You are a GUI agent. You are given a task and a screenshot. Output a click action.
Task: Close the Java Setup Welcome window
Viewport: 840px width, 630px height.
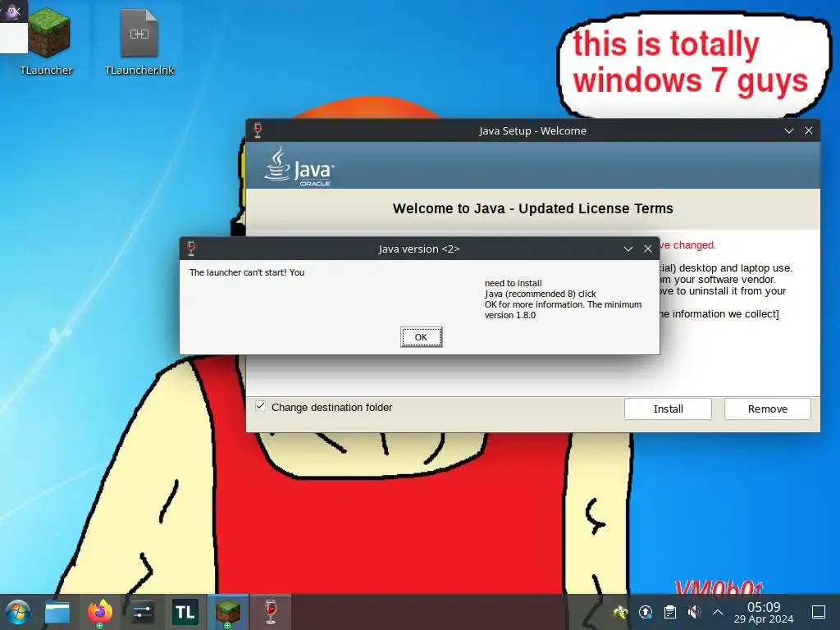pos(808,130)
